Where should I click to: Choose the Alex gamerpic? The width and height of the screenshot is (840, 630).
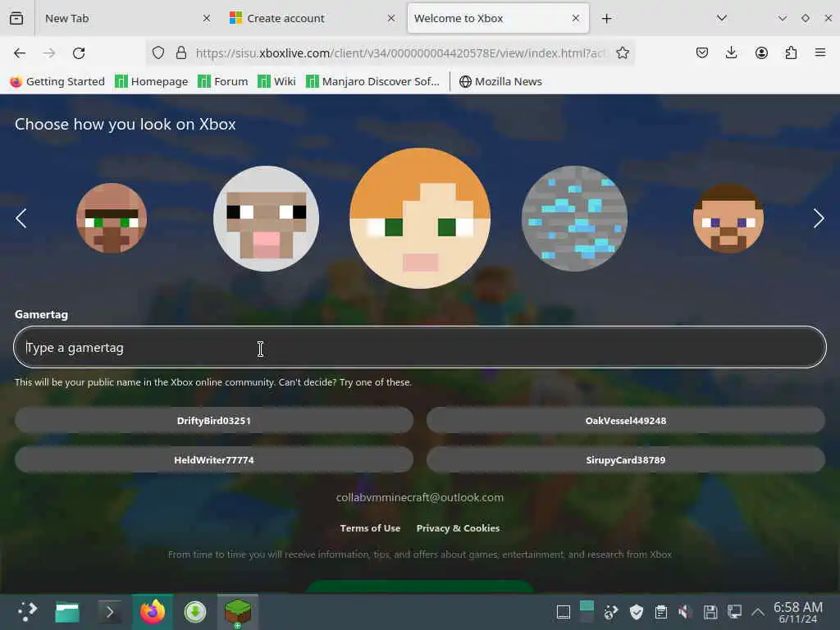coord(420,218)
